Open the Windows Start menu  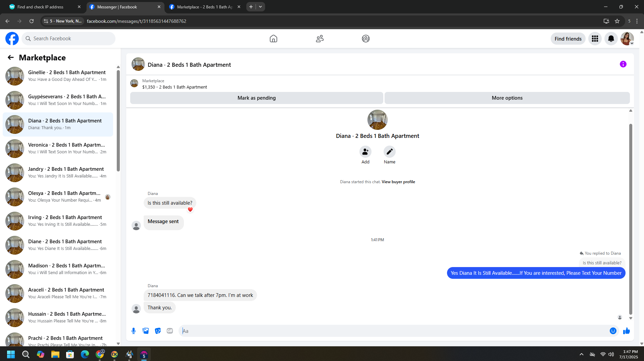tap(11, 354)
